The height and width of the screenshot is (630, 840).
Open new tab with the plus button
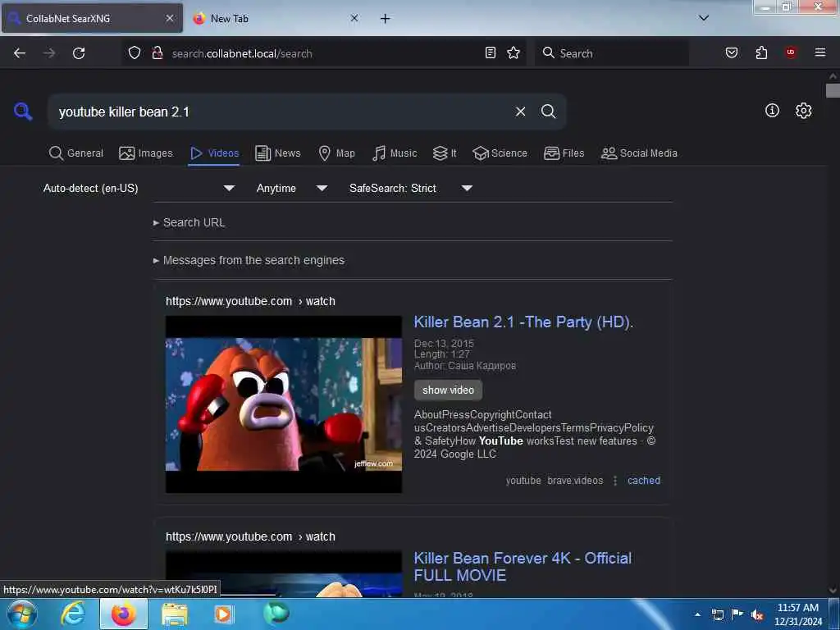pos(386,19)
